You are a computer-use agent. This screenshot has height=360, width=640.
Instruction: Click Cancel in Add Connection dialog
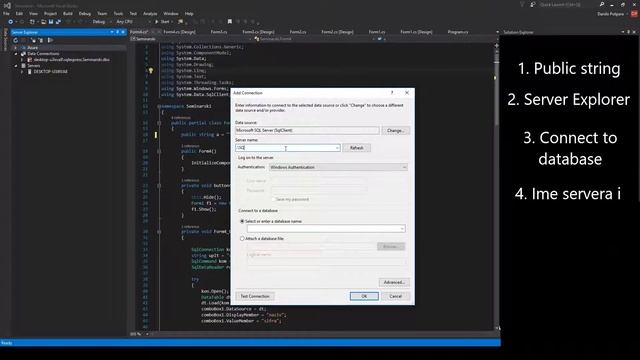pos(396,296)
